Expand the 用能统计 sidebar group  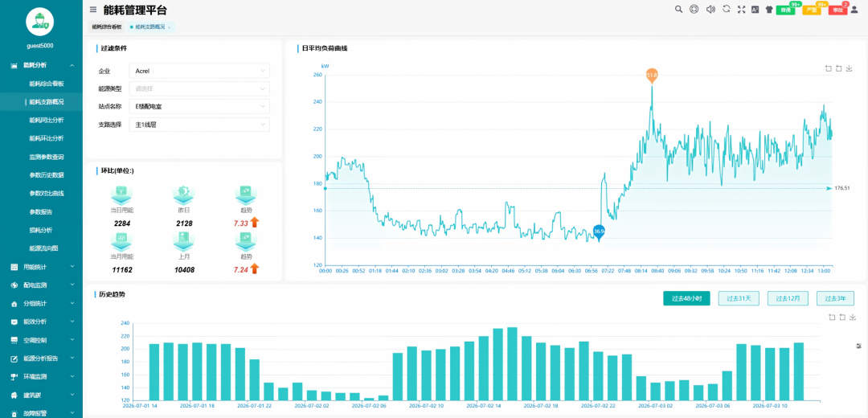42,267
